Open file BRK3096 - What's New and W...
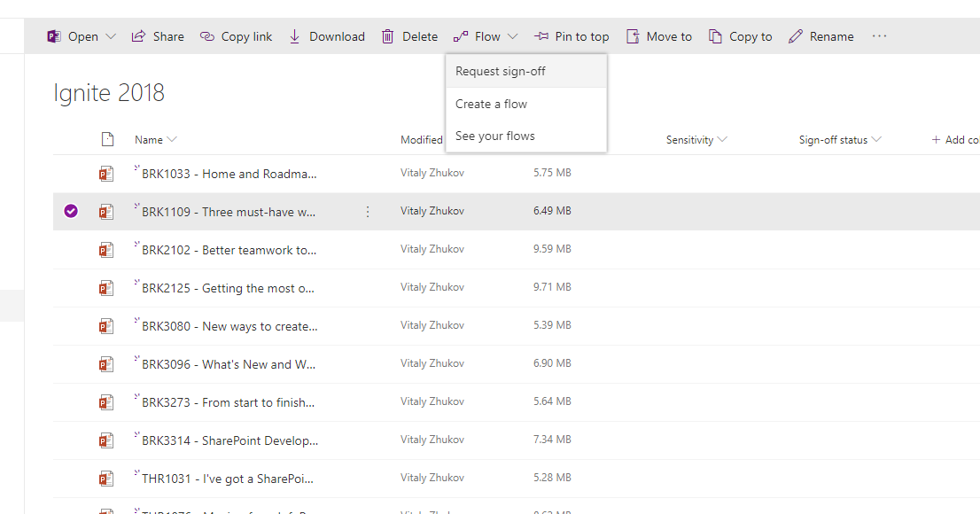 pos(229,364)
